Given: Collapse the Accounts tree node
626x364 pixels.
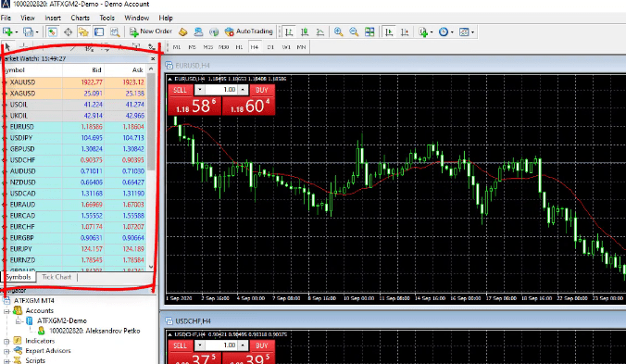Looking at the screenshot, I should coord(6,311).
